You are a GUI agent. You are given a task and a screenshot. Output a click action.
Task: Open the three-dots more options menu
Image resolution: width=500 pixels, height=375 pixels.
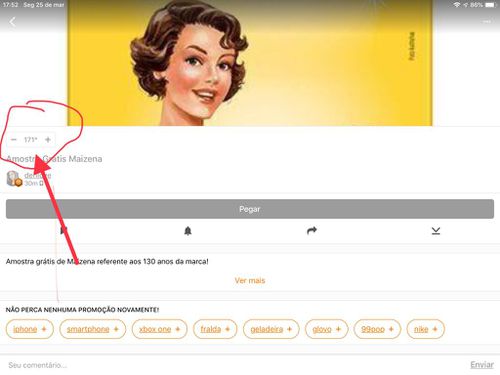[x=487, y=22]
